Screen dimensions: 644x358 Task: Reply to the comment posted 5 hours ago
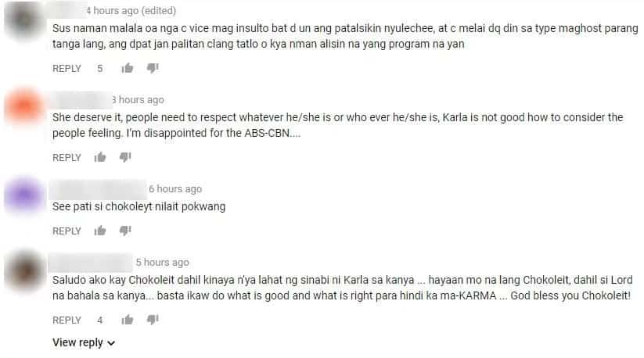click(x=67, y=320)
